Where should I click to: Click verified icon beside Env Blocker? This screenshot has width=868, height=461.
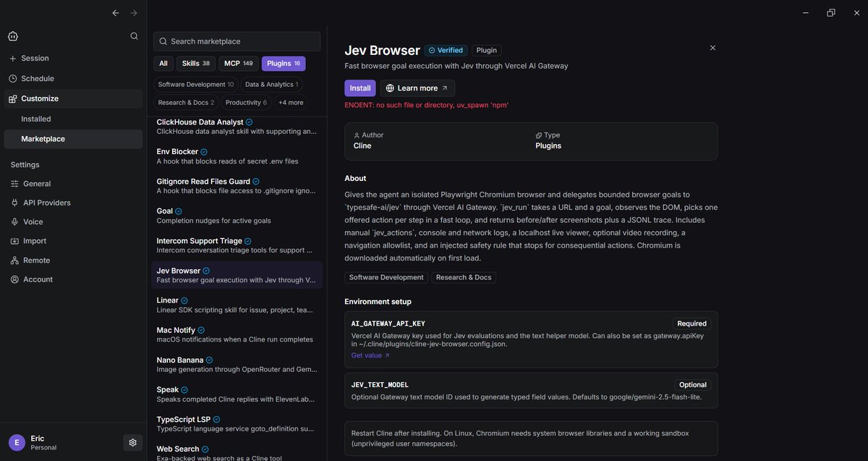(x=204, y=152)
